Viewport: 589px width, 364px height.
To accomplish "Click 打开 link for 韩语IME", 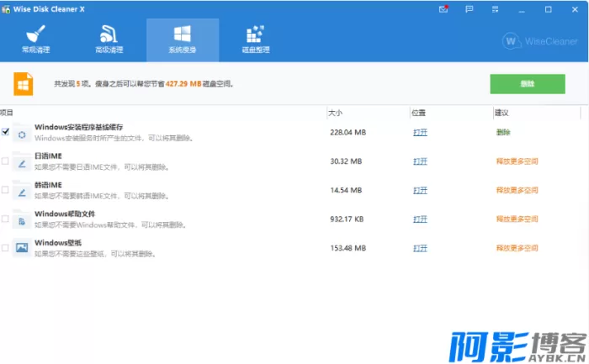I will coord(420,190).
